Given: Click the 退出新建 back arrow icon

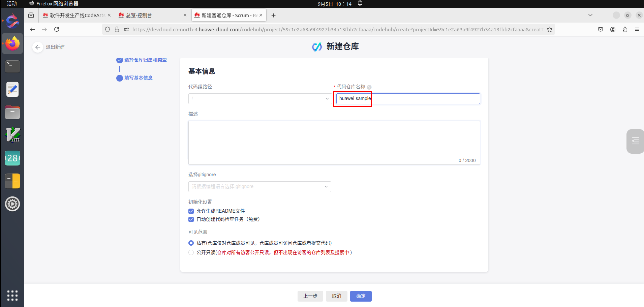Looking at the screenshot, I should [38, 47].
